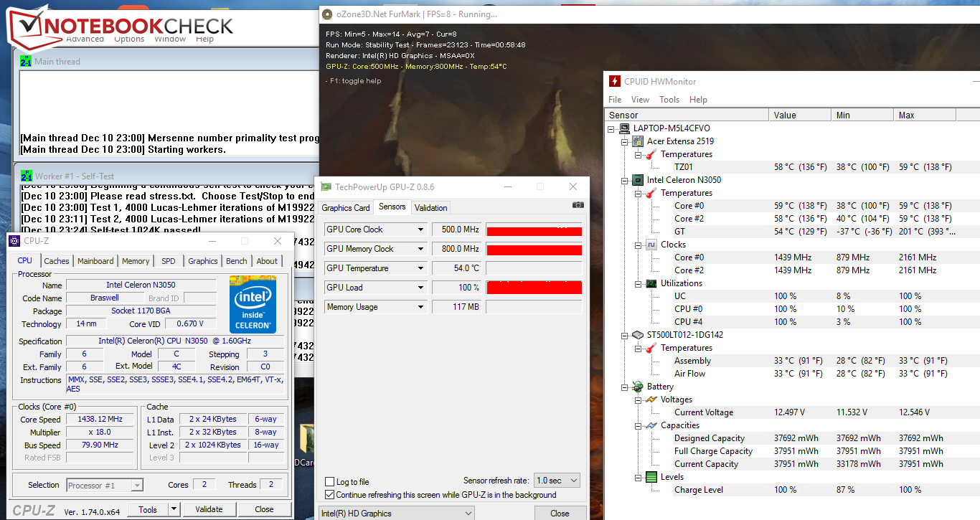This screenshot has width=980, height=520.
Task: Open the Mainboard tab in CPU-Z
Action: (x=95, y=261)
